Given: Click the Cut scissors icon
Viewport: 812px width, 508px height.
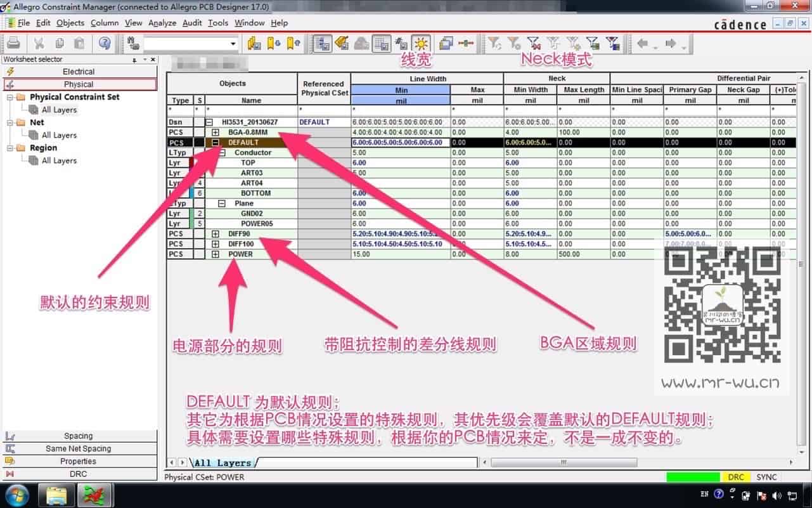Looking at the screenshot, I should 39,43.
